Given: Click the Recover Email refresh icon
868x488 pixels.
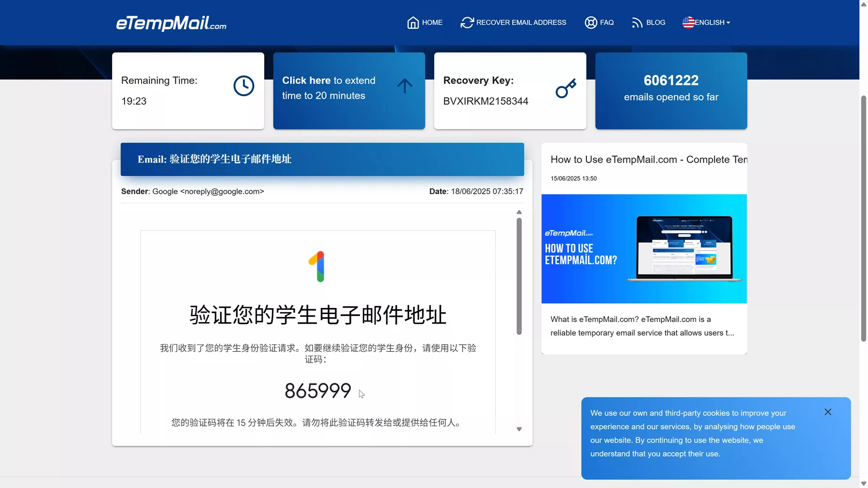Looking at the screenshot, I should point(467,23).
